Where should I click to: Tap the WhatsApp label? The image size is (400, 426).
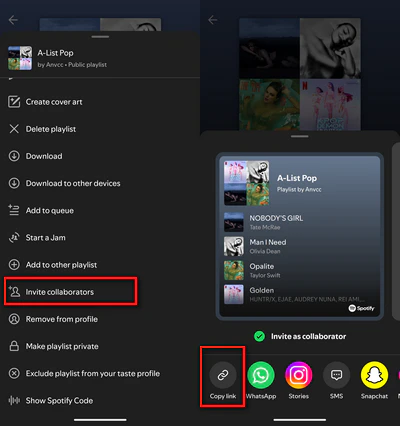(x=261, y=396)
